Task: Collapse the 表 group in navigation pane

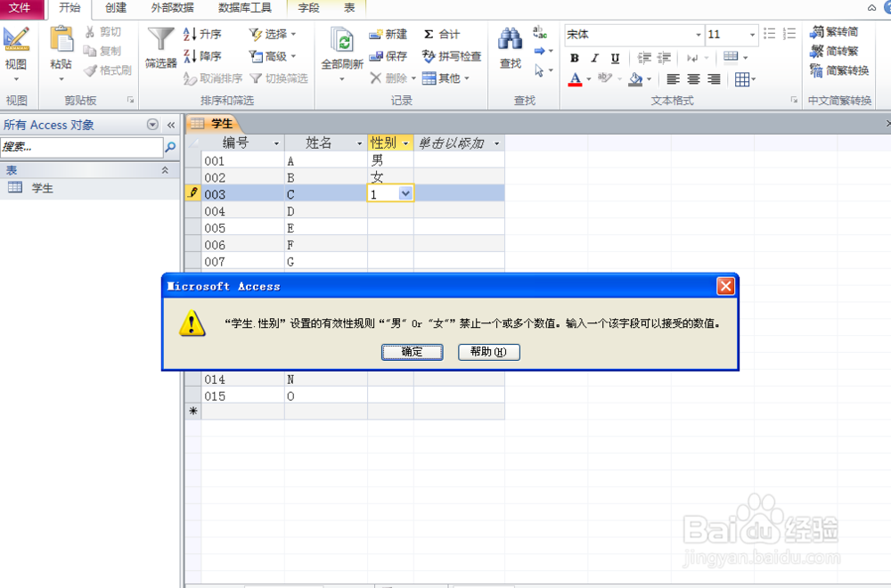Action: 165,170
